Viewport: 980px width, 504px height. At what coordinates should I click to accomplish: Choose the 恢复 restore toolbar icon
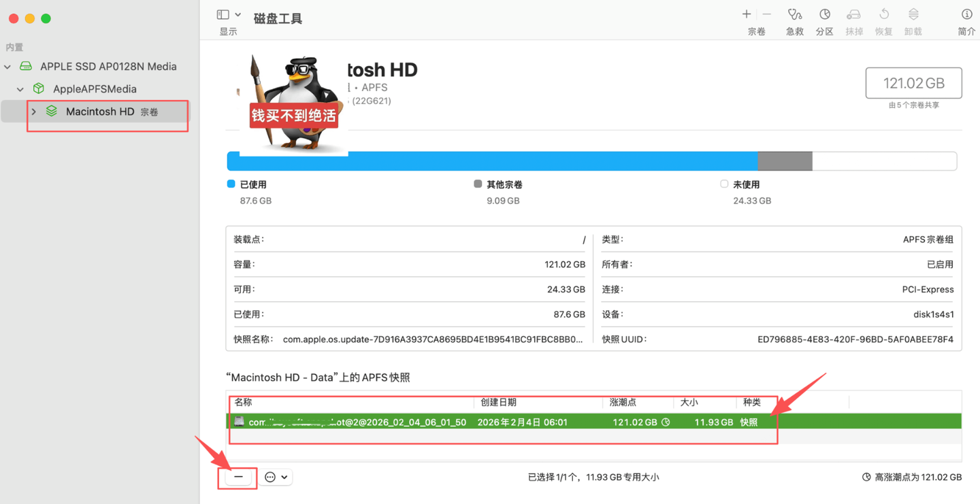pyautogui.click(x=884, y=14)
